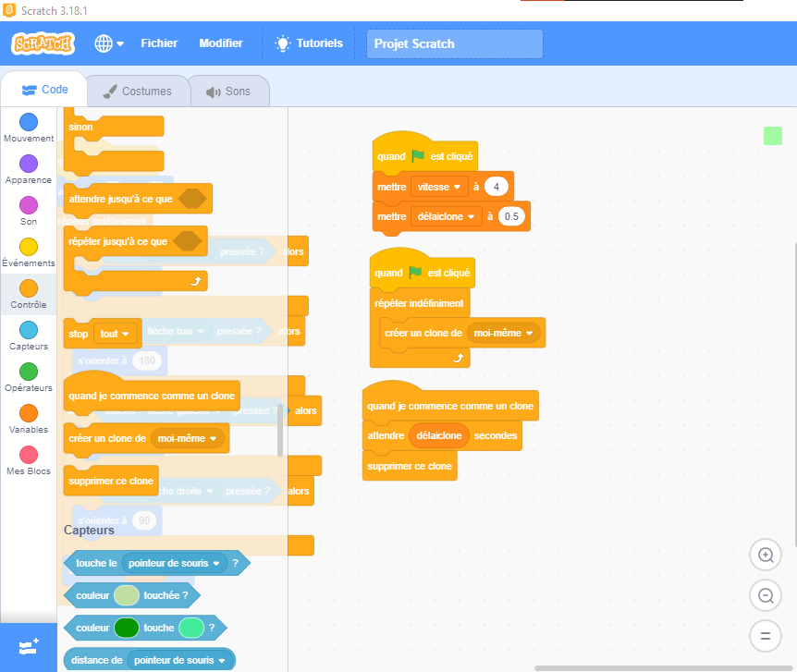Choose the Mes Blocs category
The width and height of the screenshot is (797, 672).
[29, 460]
